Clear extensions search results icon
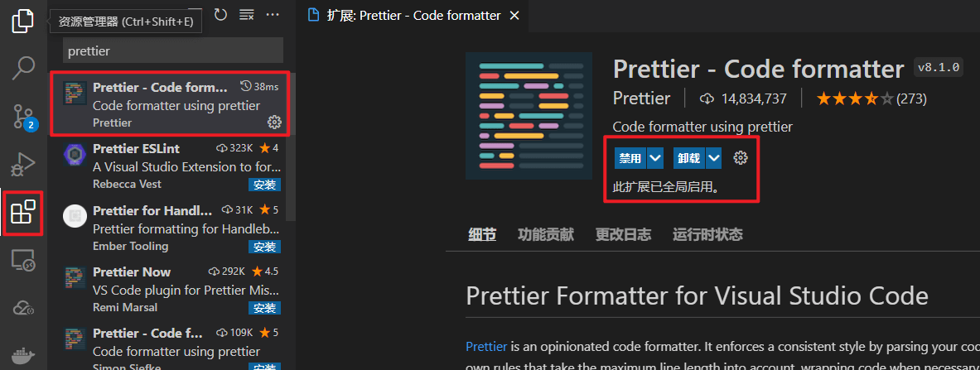 point(247,14)
